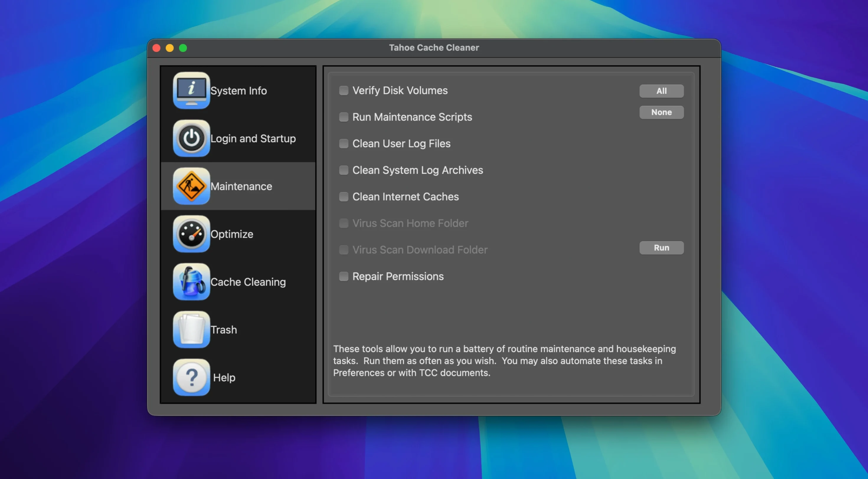Toggle Clean User Log Files checkbox
The height and width of the screenshot is (479, 868).
(343, 144)
